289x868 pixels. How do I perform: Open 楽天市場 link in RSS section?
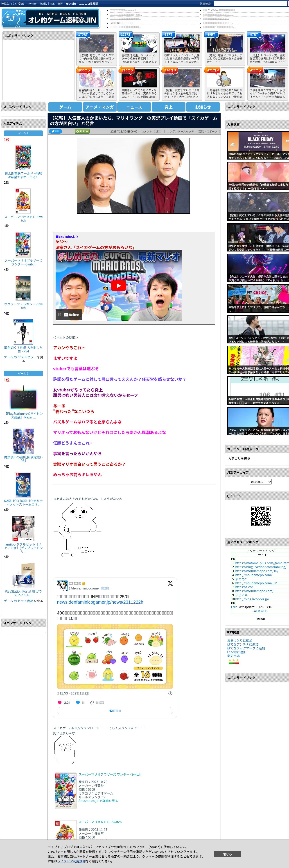(x=233, y=656)
